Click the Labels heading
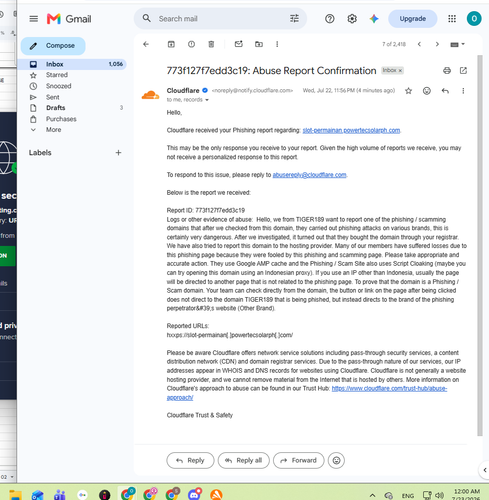Viewport: 489px width, 500px height. [x=40, y=153]
